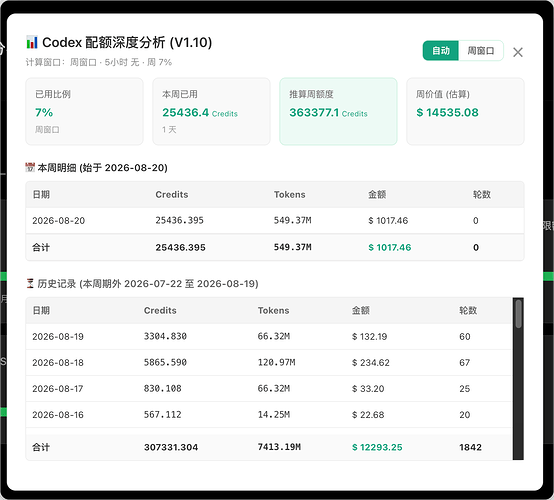Screen dimensions: 554x500
Task: Close the quota analysis dialog
Action: [518, 52]
